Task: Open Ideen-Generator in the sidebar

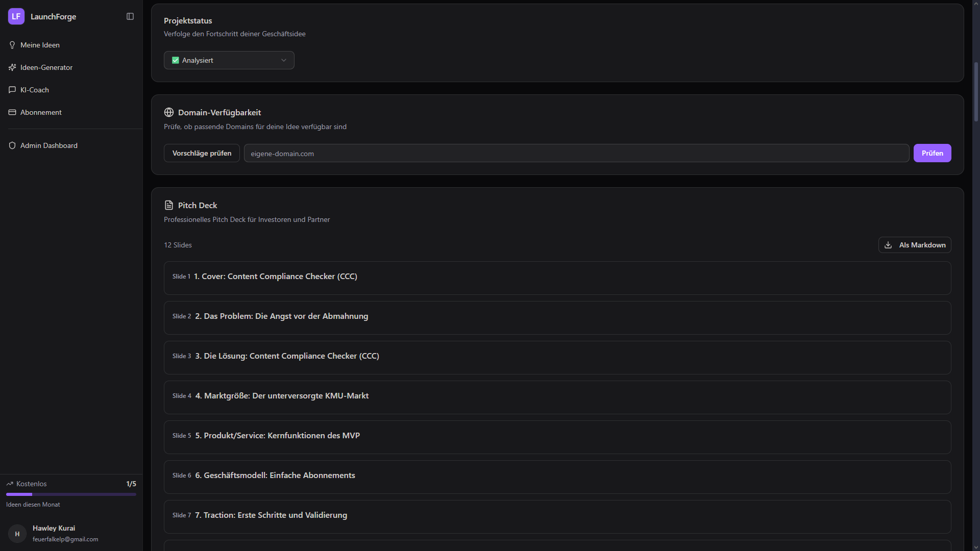Action: click(46, 67)
